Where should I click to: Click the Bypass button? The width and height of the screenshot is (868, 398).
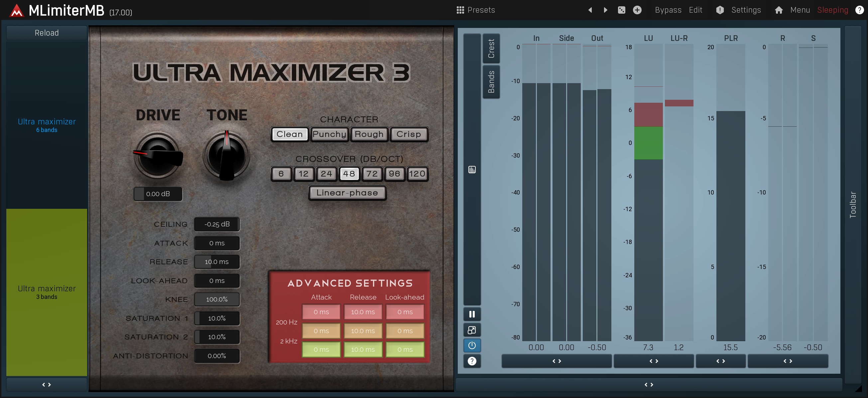click(668, 10)
